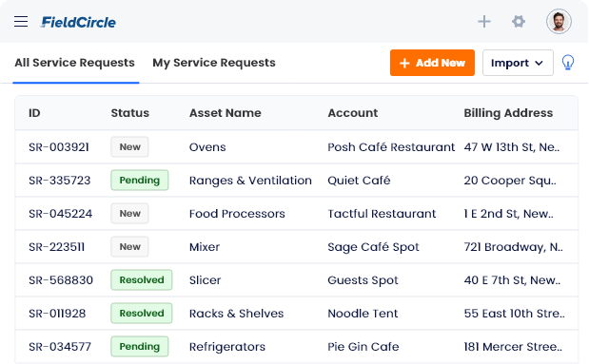
Task: Click address 181 Mercer Stree..
Action: 513,347
